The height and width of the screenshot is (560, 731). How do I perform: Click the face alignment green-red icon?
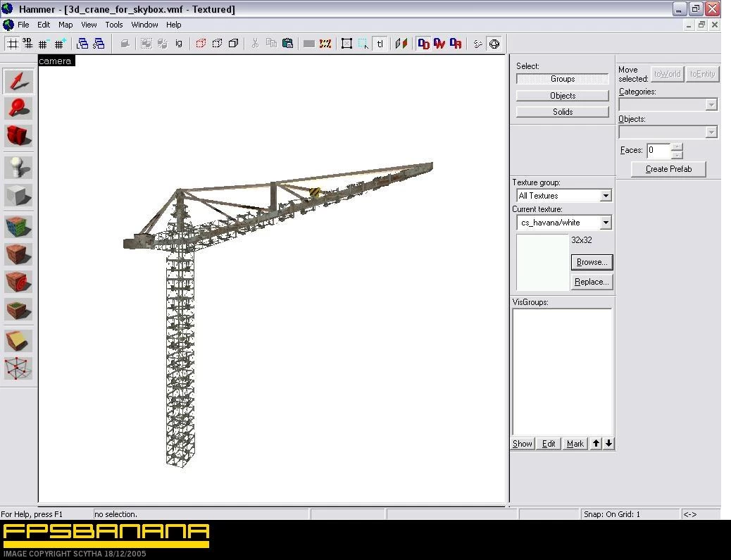coord(401,44)
